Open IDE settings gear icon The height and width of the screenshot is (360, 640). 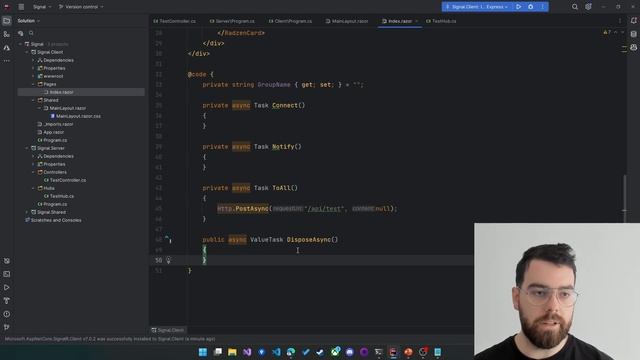tap(588, 7)
